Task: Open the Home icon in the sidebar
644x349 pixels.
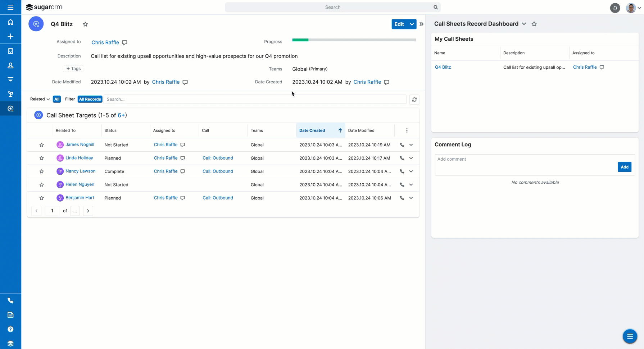Action: pyautogui.click(x=10, y=22)
